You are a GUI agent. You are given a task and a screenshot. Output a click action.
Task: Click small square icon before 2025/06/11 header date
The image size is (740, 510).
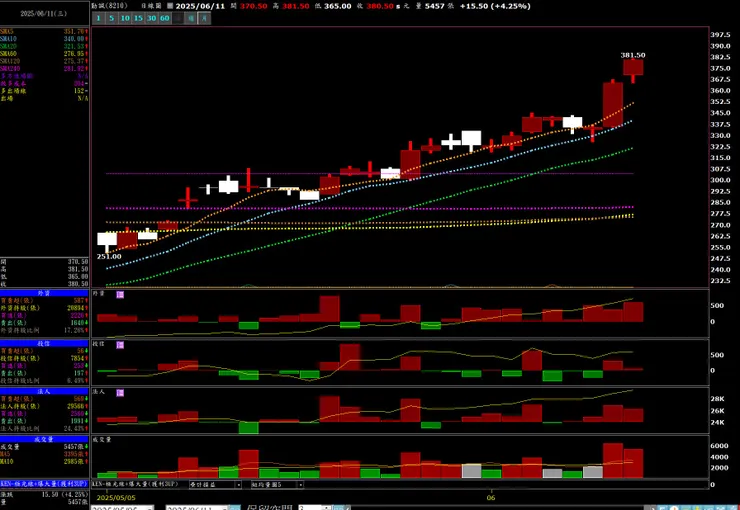(170, 6)
